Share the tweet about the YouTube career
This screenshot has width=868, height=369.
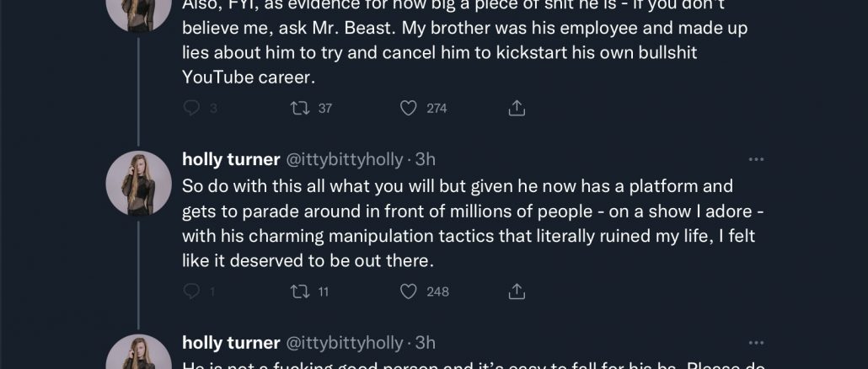pyautogui.click(x=517, y=108)
